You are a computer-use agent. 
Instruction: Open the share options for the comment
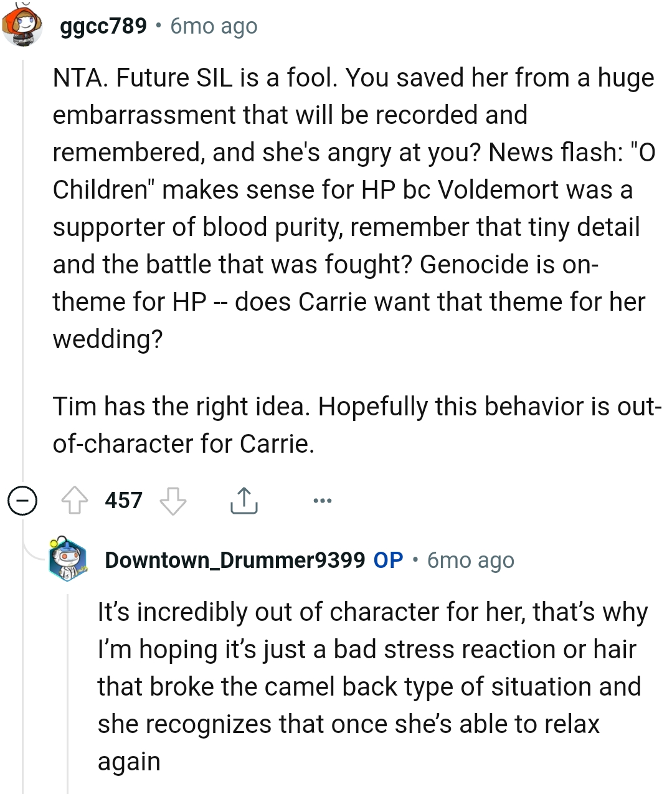(244, 499)
